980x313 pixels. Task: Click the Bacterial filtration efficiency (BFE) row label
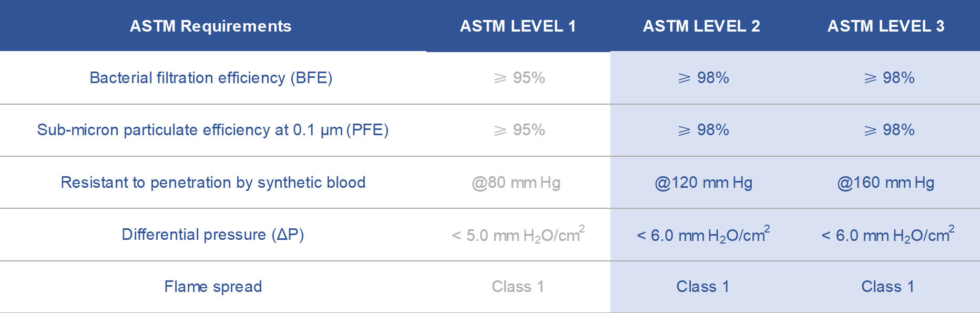(211, 78)
